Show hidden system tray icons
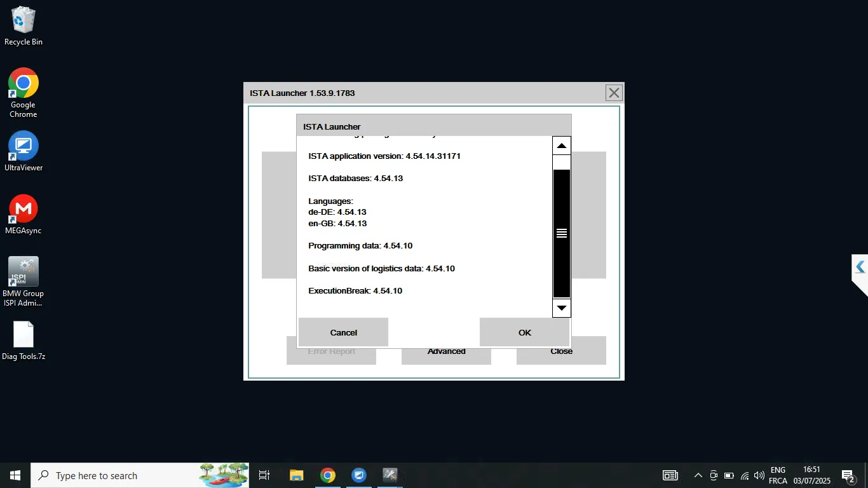868x488 pixels. [698, 475]
